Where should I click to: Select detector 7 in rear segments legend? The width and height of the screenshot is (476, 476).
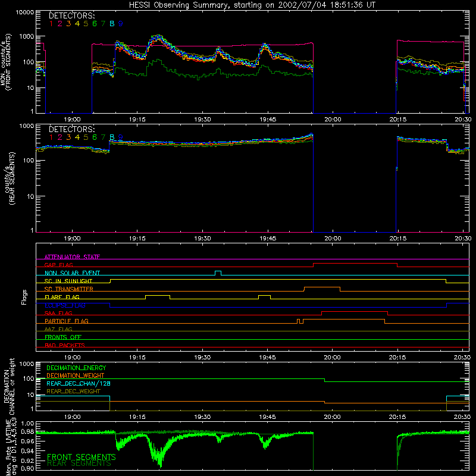coord(103,137)
